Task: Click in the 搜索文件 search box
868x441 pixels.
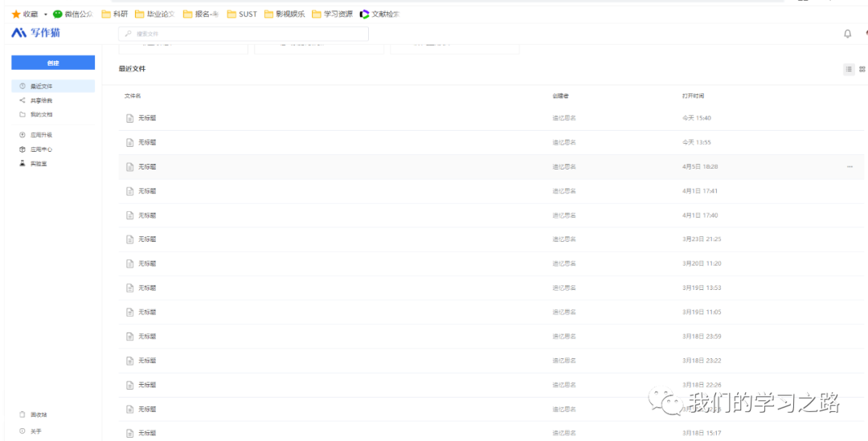Action: tap(244, 34)
